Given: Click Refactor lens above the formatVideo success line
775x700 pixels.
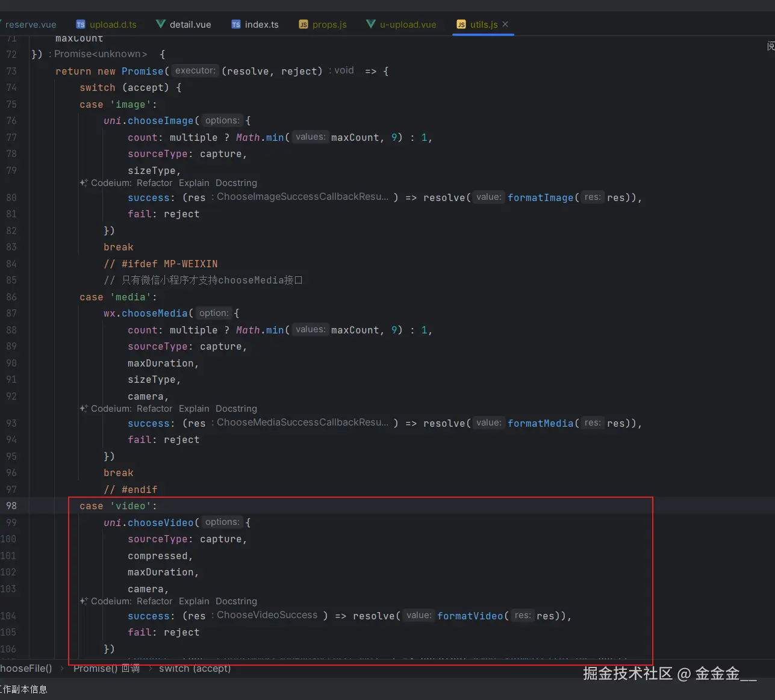Looking at the screenshot, I should click(x=154, y=601).
